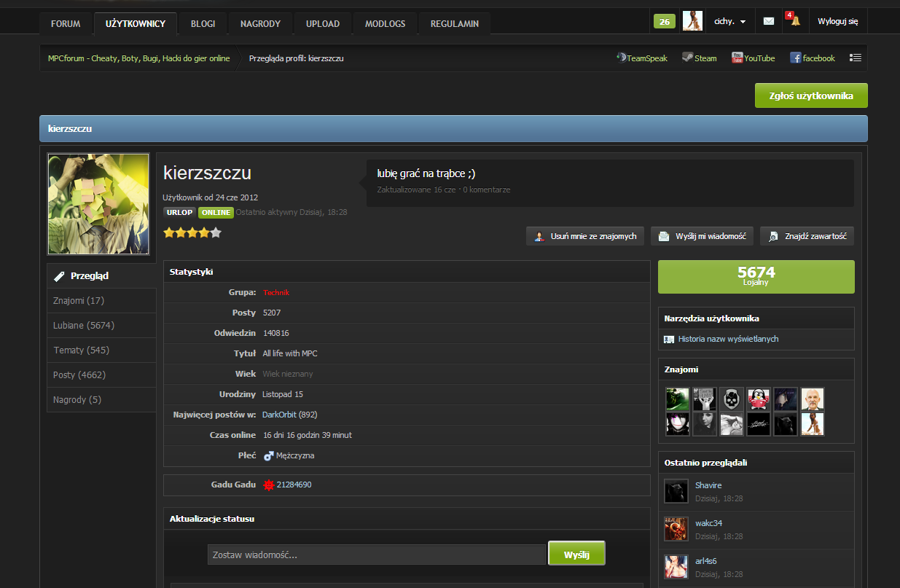Open arl4s6's avatar in recently viewed
900x588 pixels.
click(x=676, y=567)
